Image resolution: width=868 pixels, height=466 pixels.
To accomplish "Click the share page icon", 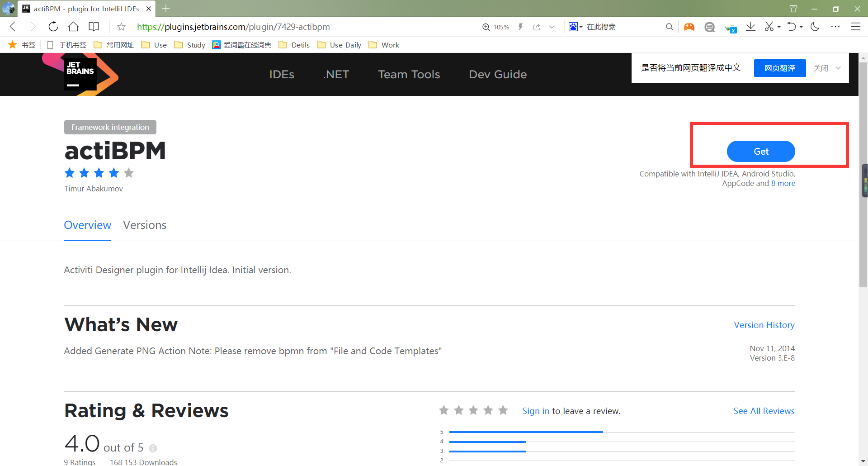I will tap(537, 27).
